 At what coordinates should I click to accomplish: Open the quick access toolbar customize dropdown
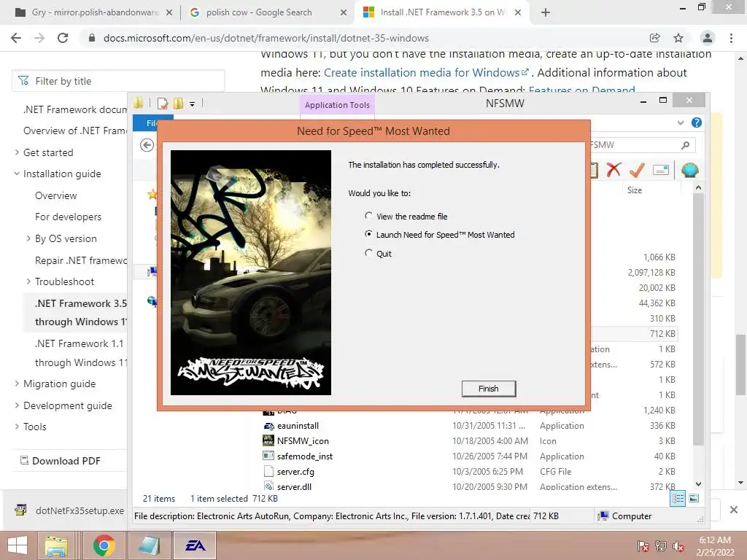192,104
